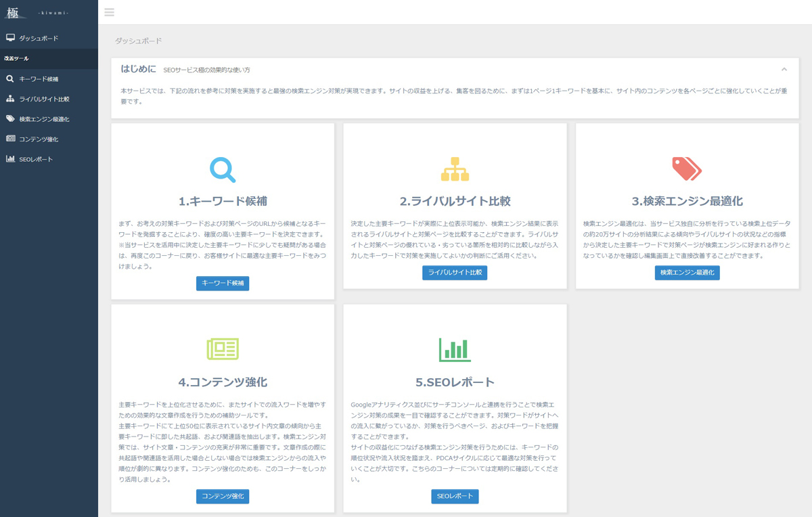812x517 pixels.
Task: Go to コンテンツ強化 in sidebar
Action: tap(39, 139)
